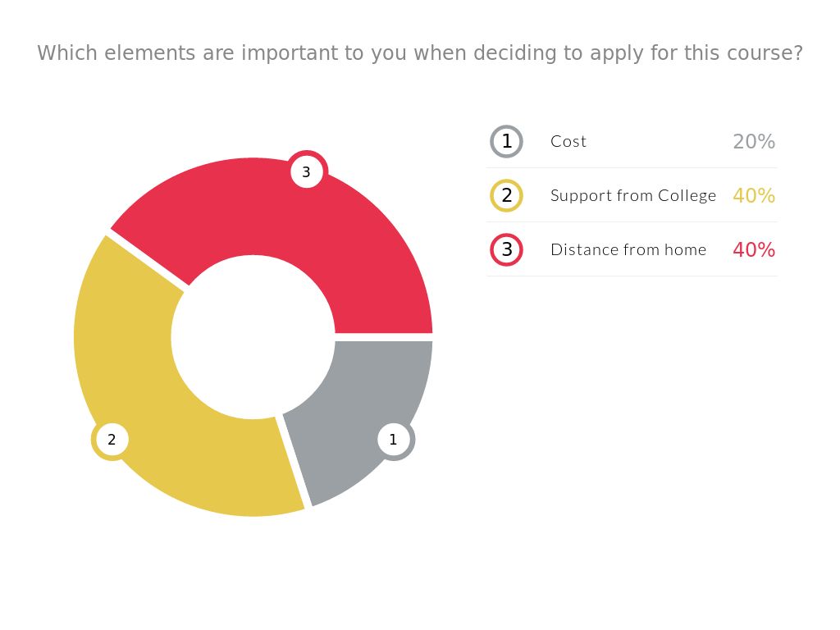
Task: Click the red number 3 legend badge
Action: tap(506, 249)
